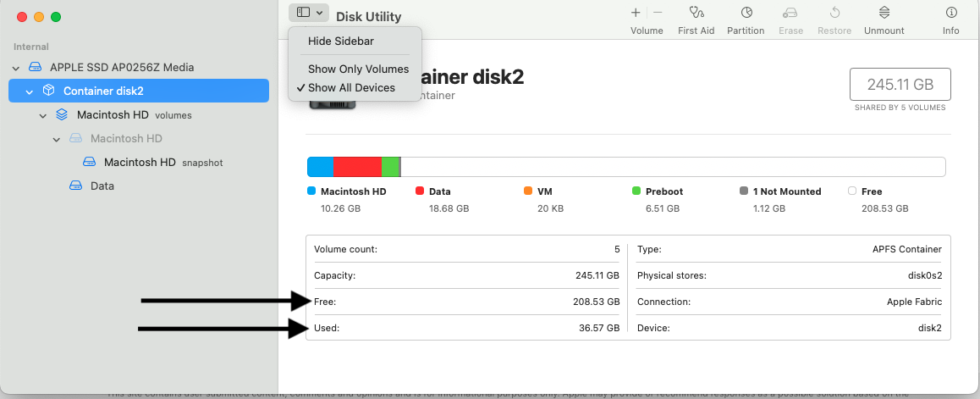Click the Macintosh HD snapshot disk icon

(x=90, y=162)
